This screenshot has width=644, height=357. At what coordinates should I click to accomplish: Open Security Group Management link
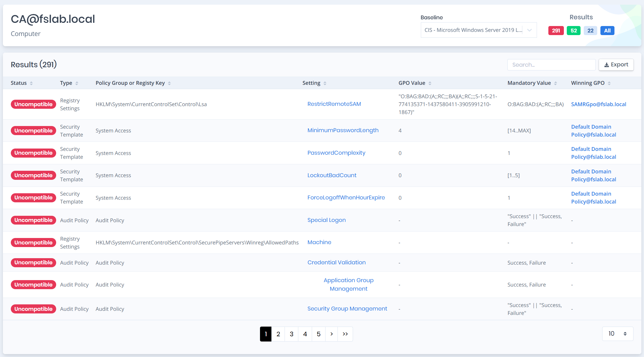tap(347, 309)
